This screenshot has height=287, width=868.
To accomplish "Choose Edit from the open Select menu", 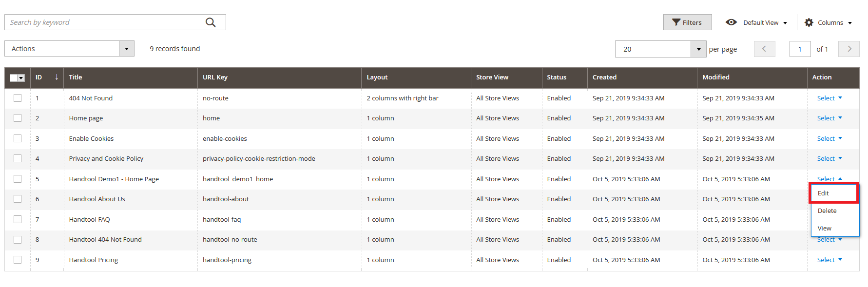I will [x=823, y=193].
